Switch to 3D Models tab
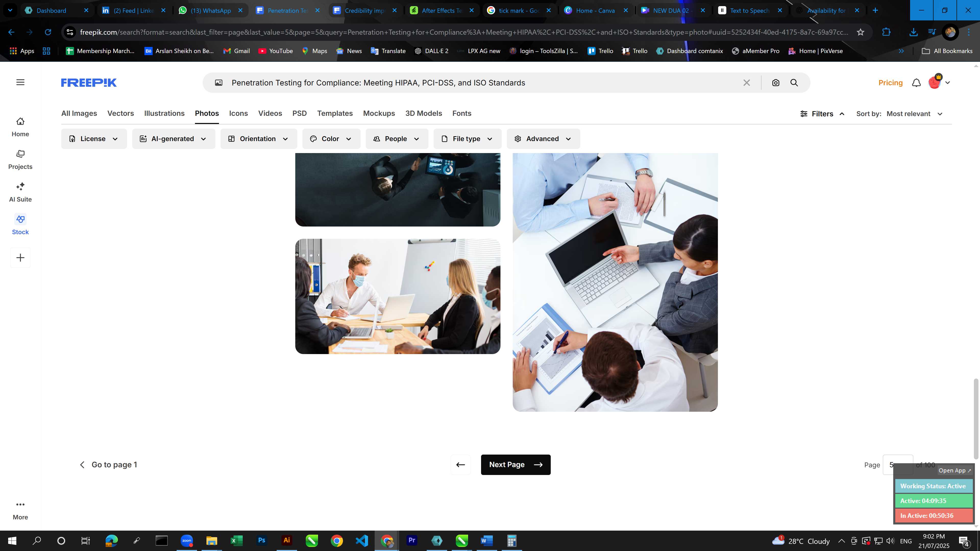This screenshot has width=980, height=551. pyautogui.click(x=423, y=113)
